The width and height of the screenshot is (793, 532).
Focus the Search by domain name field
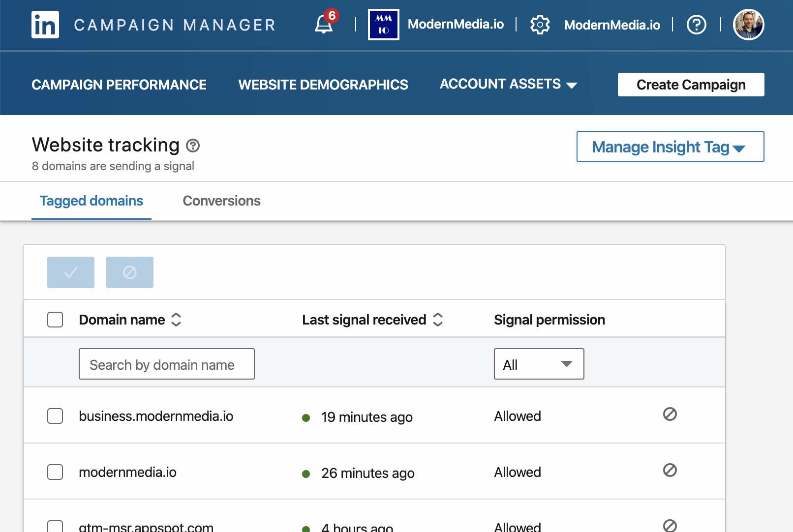(167, 364)
